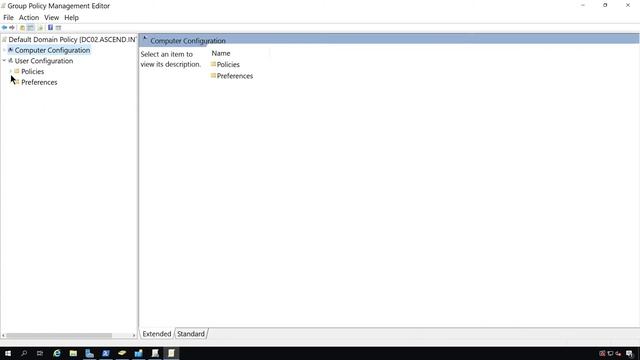The width and height of the screenshot is (640, 360).
Task: Click the Name column header
Action: (221, 53)
